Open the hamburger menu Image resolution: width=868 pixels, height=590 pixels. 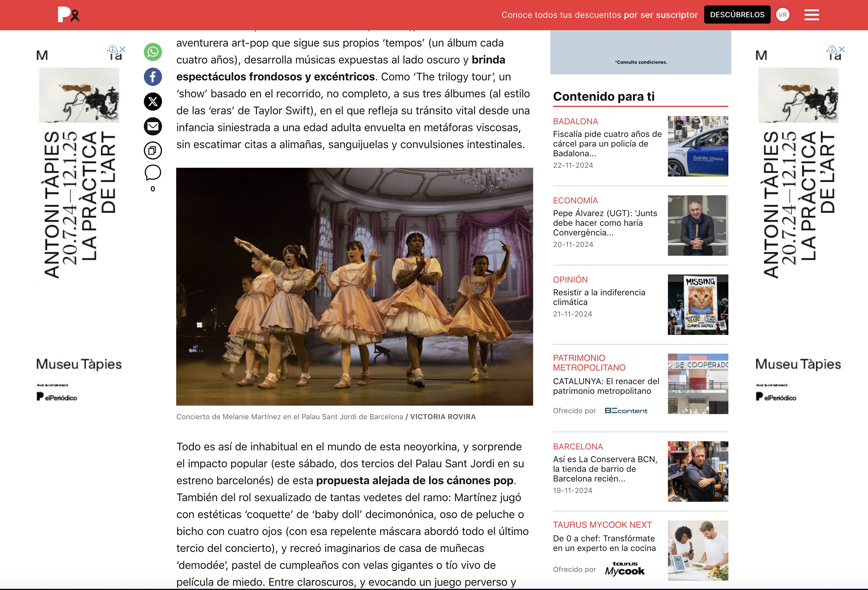(x=811, y=15)
